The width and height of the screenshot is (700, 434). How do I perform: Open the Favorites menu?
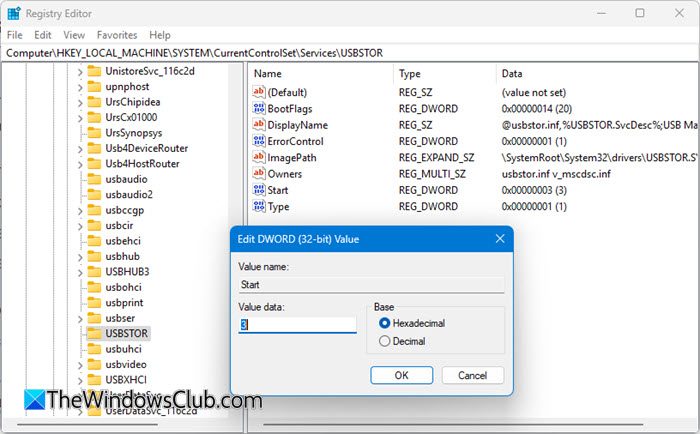pyautogui.click(x=117, y=35)
